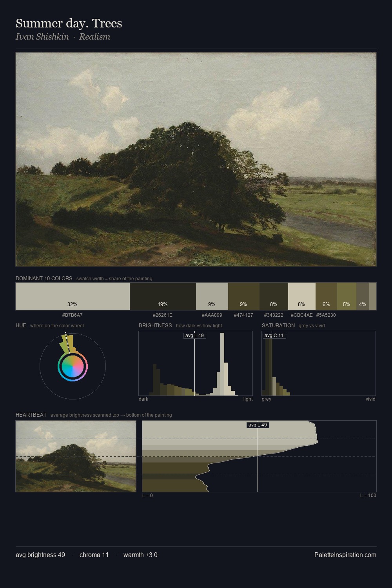The height and width of the screenshot is (588, 392).
Task: Click the hex code #343222
Action: pos(274,315)
